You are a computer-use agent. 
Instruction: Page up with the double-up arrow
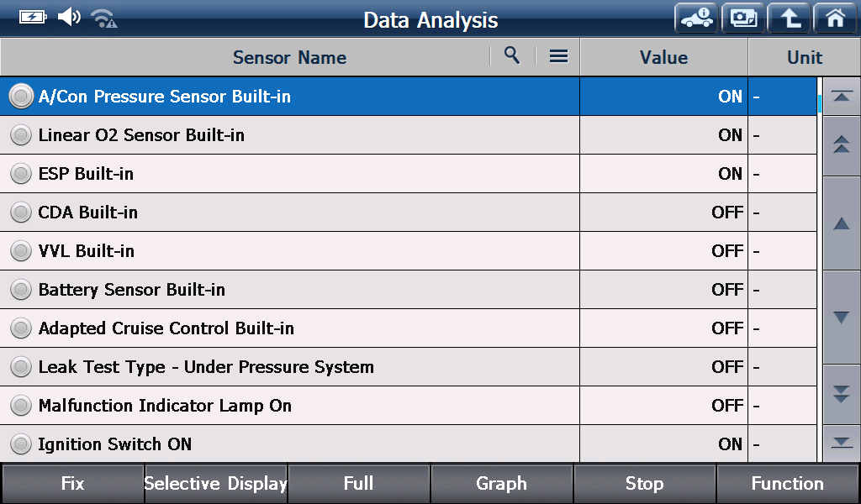pyautogui.click(x=841, y=145)
